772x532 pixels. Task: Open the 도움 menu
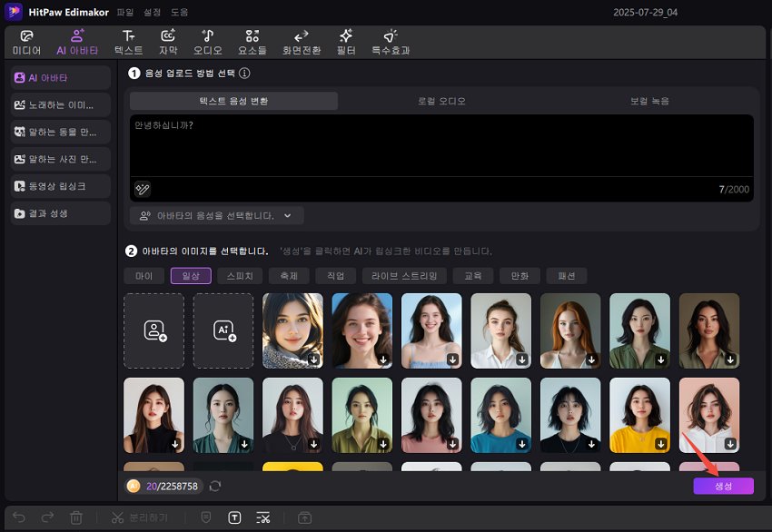pos(179,13)
